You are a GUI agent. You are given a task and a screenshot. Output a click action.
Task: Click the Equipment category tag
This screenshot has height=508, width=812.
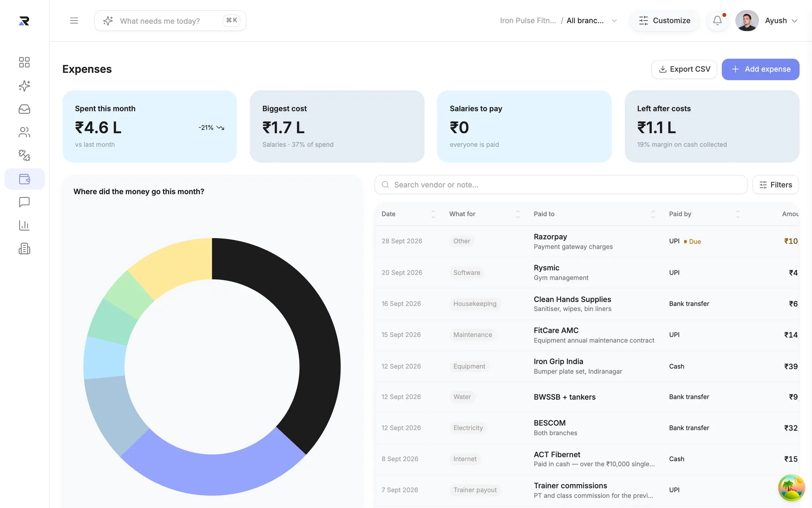[x=469, y=366]
